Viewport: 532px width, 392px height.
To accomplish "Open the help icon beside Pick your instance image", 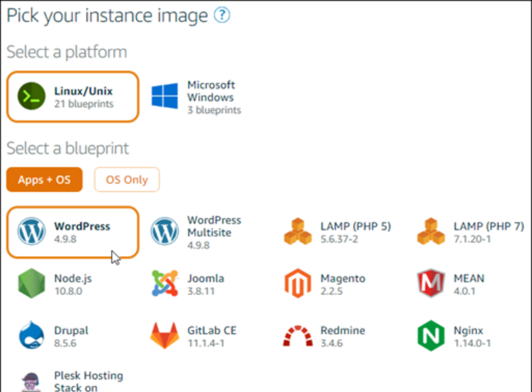I will click(222, 15).
